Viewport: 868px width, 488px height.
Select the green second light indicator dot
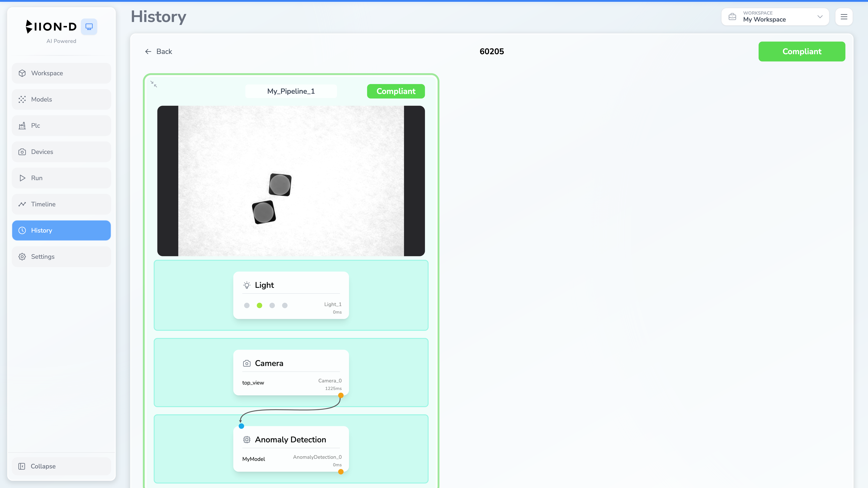click(x=259, y=305)
